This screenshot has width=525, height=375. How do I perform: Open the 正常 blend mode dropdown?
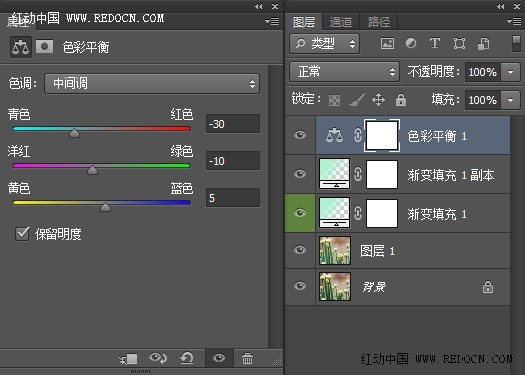(x=344, y=72)
